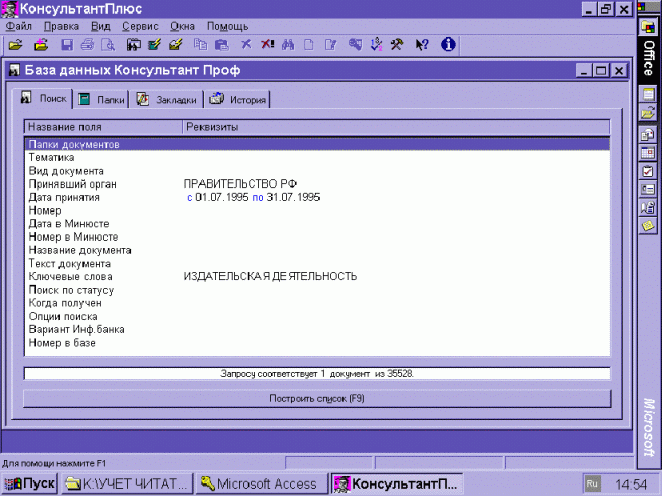The width and height of the screenshot is (662, 496).
Task: Select the Ключевые слова field row
Action: [x=317, y=276]
